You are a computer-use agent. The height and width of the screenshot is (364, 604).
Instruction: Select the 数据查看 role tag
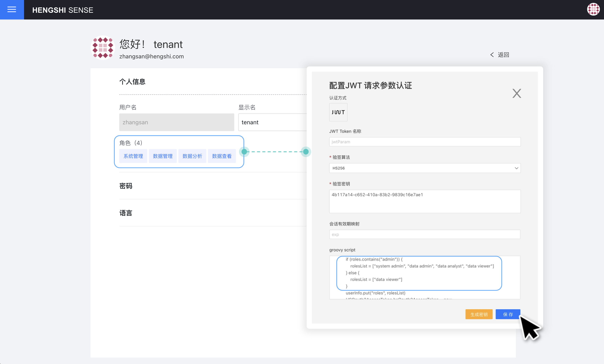[222, 156]
